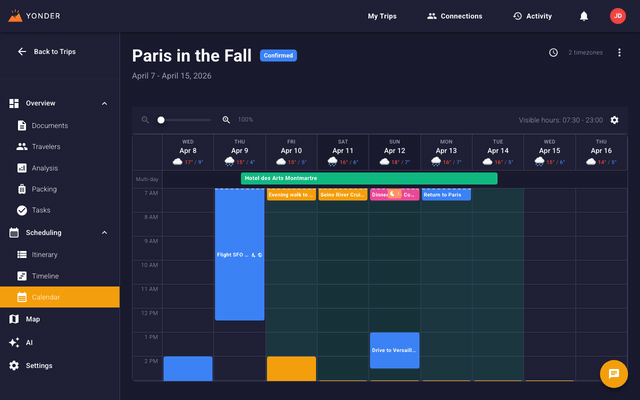Click the Confirmed status badge
Image resolution: width=640 pixels, height=400 pixels.
pyautogui.click(x=278, y=56)
